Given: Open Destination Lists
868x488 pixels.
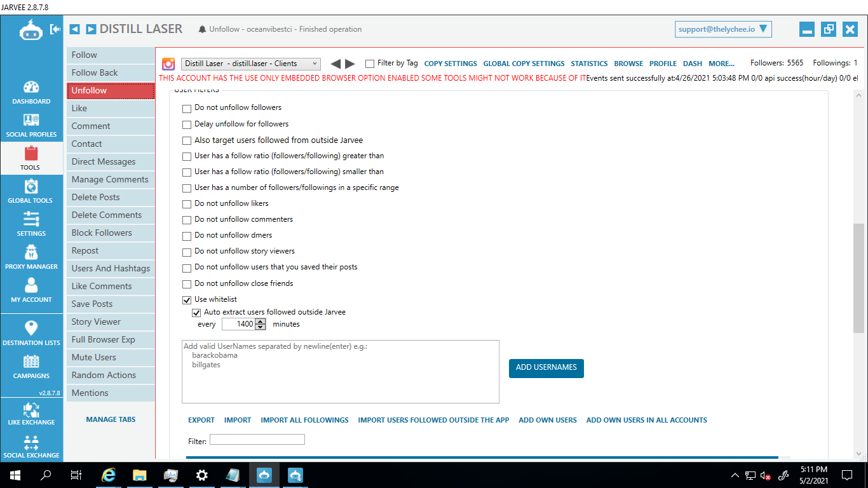Looking at the screenshot, I should pyautogui.click(x=31, y=334).
